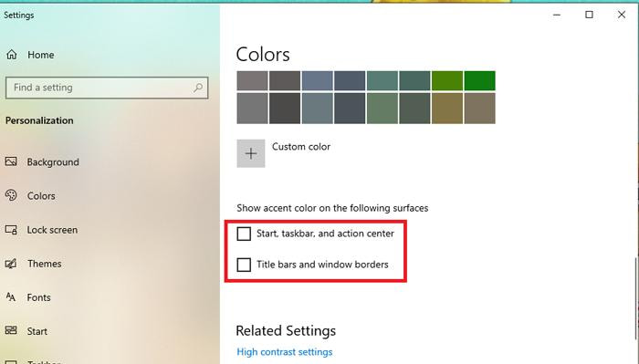
Task: Select the Colors palette icon
Action: coord(11,195)
